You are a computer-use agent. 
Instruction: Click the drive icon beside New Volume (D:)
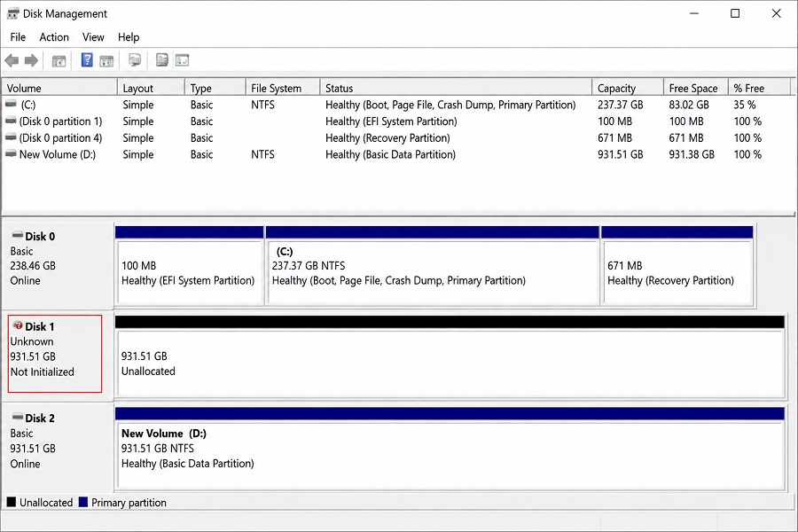click(11, 153)
